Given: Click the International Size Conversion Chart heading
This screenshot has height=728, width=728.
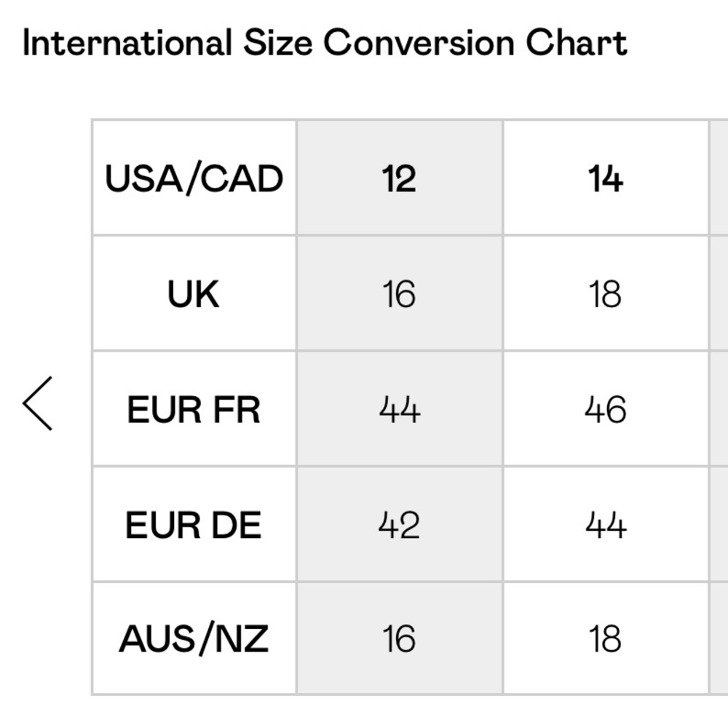Looking at the screenshot, I should tap(325, 42).
